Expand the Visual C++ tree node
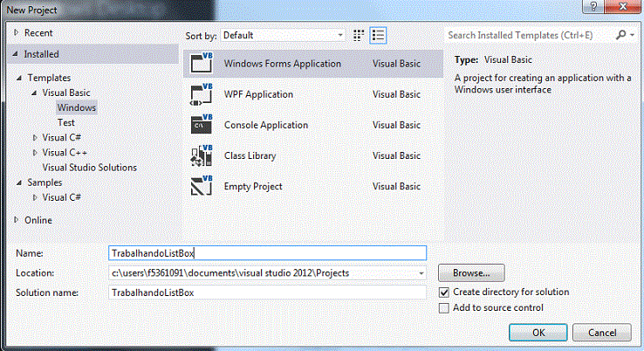This screenshot has width=644, height=351. click(35, 153)
